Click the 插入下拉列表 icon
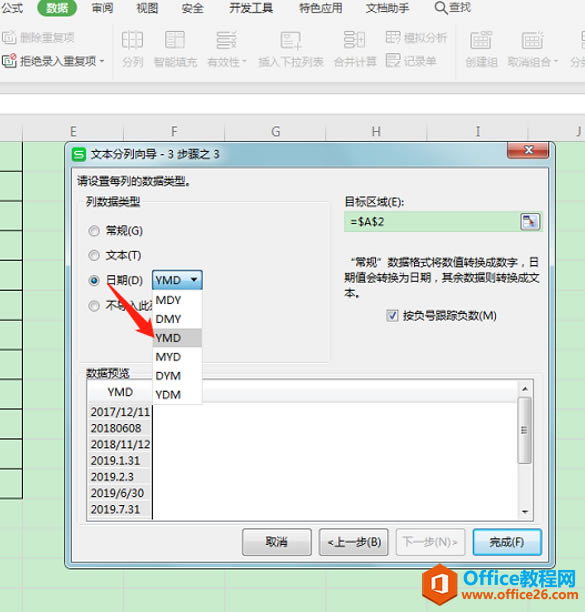Image resolution: width=585 pixels, height=612 pixels. 291,40
